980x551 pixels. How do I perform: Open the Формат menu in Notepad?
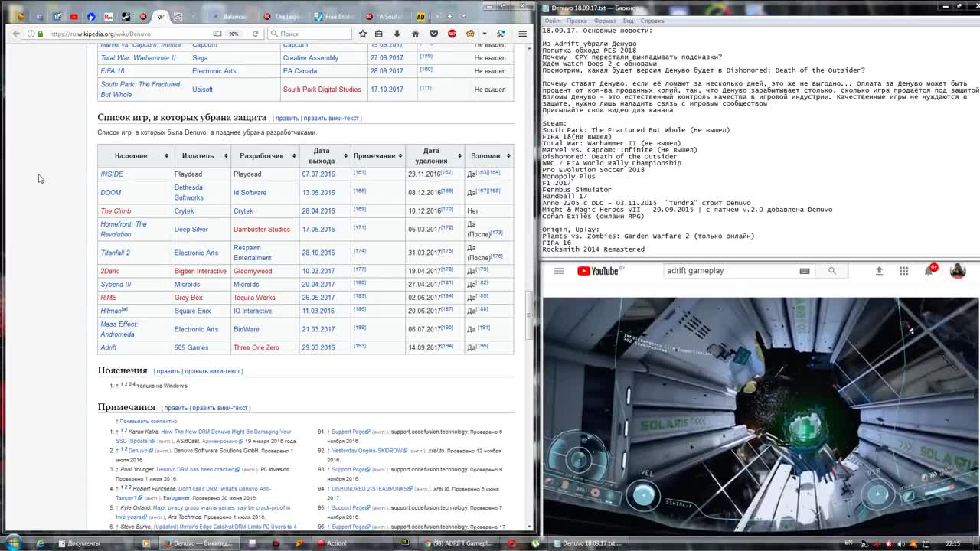point(605,21)
